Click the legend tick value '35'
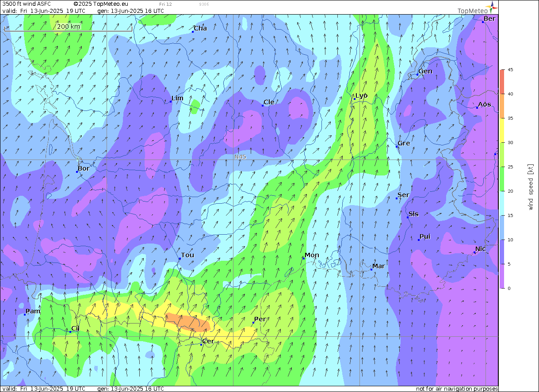Screen dimensions: 539x392 pos(510,118)
